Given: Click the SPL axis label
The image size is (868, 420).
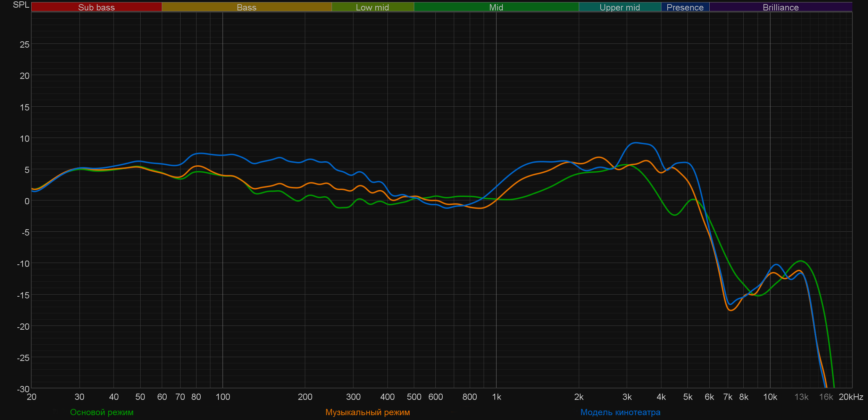Looking at the screenshot, I should pyautogui.click(x=21, y=5).
